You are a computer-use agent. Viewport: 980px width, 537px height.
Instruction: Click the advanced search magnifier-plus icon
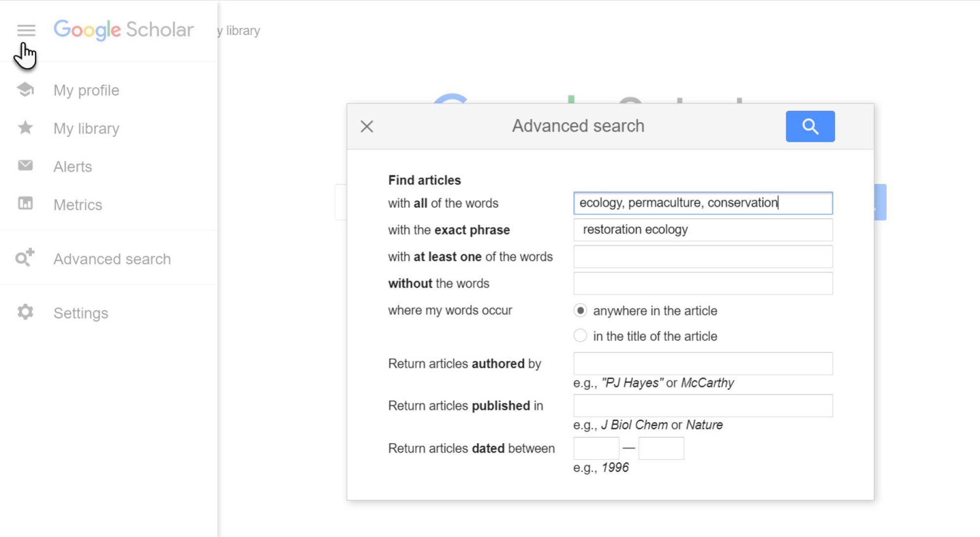click(x=24, y=257)
